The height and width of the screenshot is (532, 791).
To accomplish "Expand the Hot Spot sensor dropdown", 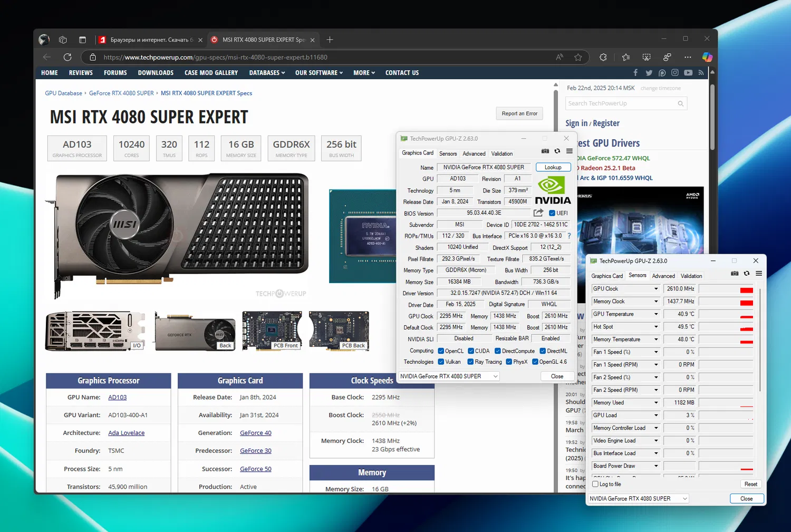I will [x=656, y=327].
